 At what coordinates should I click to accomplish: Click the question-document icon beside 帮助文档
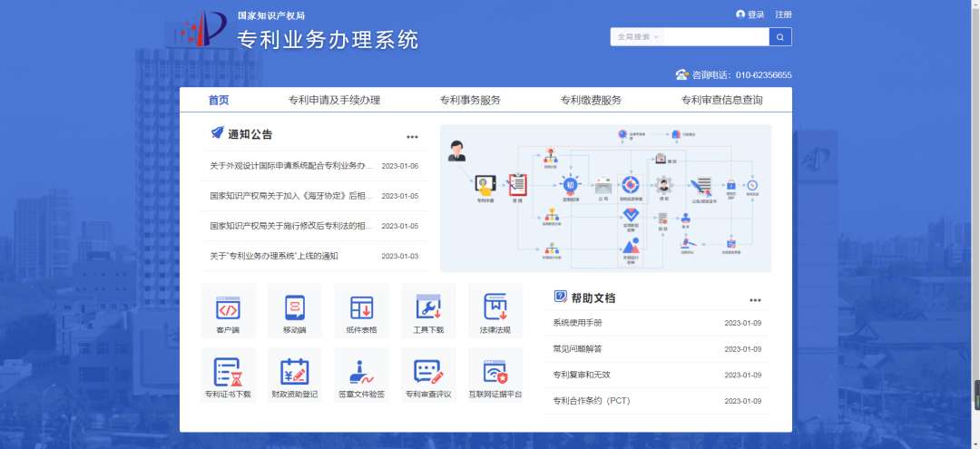tap(561, 297)
